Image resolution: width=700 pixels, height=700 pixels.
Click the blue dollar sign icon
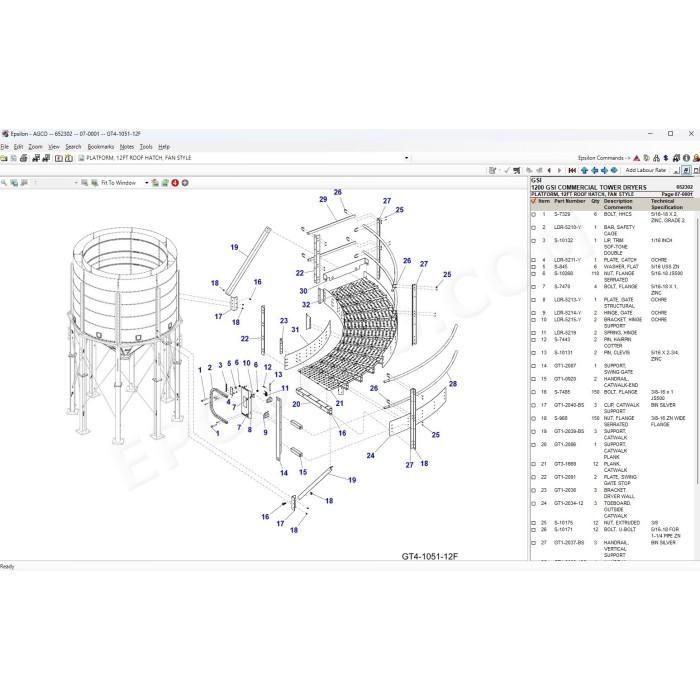point(666,158)
